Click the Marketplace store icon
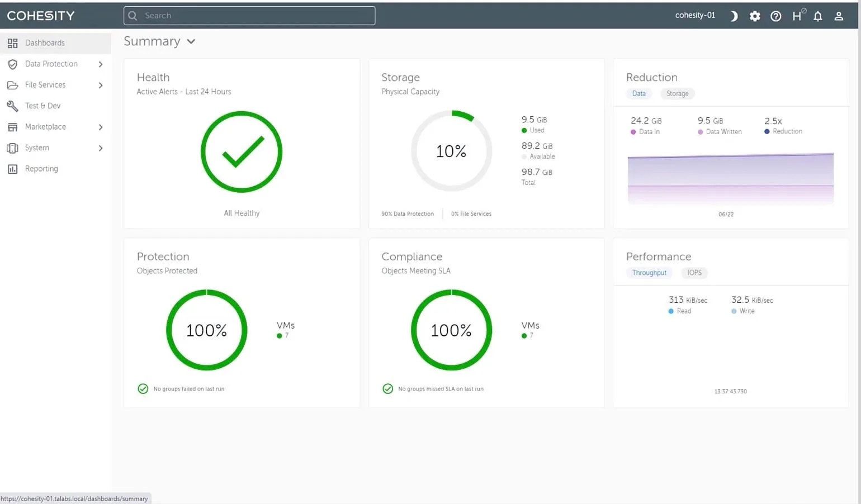 12,127
